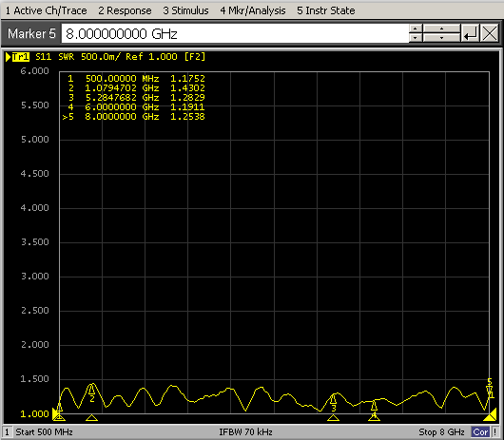Select active marker 5 row 8.0000000 GHz

point(133,117)
